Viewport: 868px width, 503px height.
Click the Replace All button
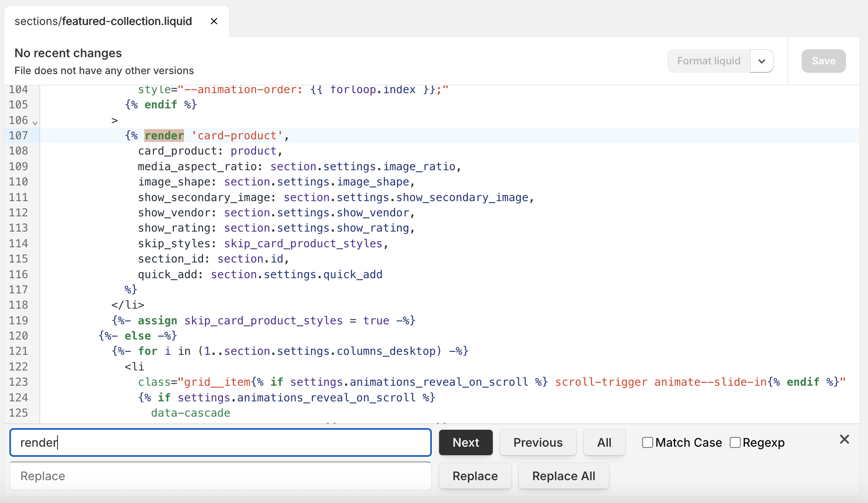click(563, 476)
